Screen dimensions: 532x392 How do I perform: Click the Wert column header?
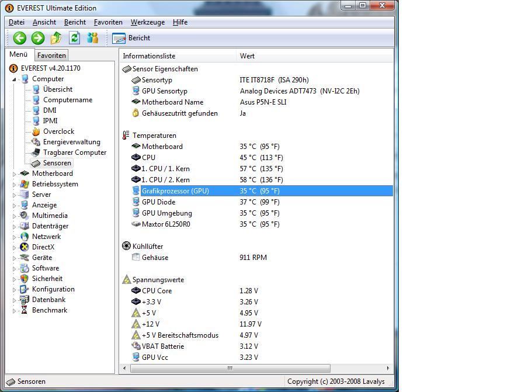point(315,56)
